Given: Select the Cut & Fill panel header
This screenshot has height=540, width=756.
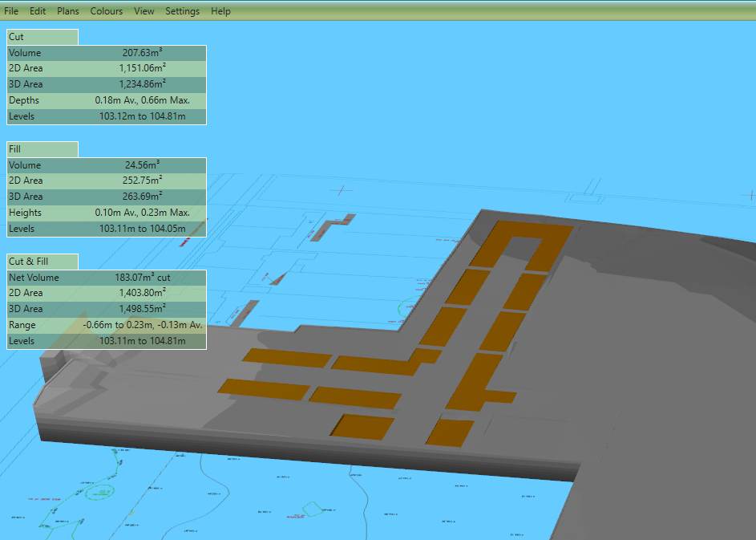Looking at the screenshot, I should [x=42, y=262].
